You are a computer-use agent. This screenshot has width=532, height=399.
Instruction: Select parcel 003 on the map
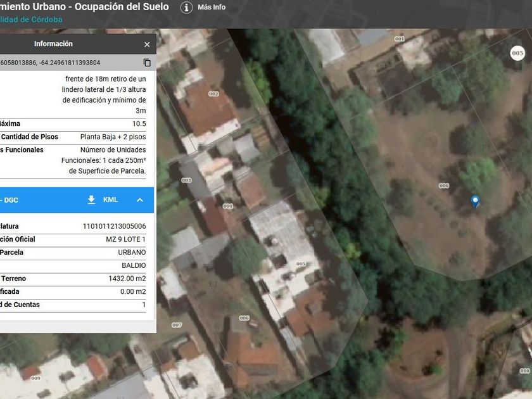[x=186, y=180]
